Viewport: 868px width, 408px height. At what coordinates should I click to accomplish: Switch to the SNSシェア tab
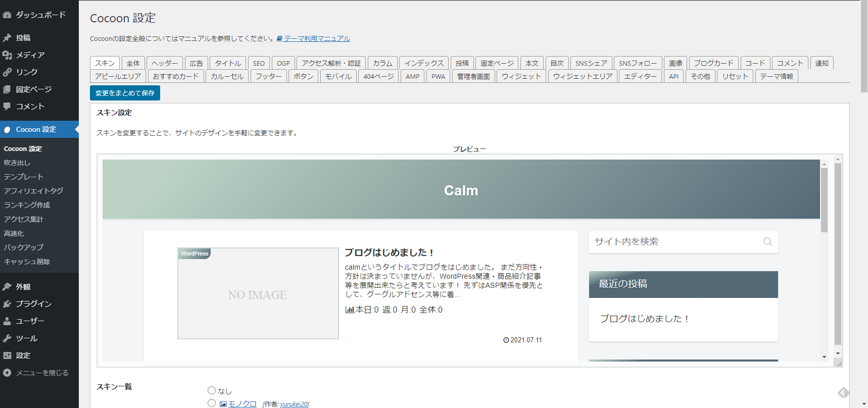point(591,63)
